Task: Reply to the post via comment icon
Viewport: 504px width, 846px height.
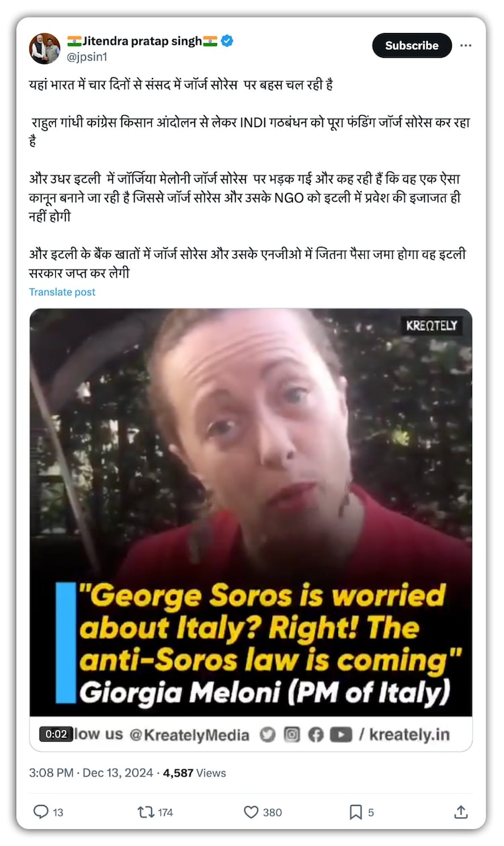Action: [x=41, y=812]
